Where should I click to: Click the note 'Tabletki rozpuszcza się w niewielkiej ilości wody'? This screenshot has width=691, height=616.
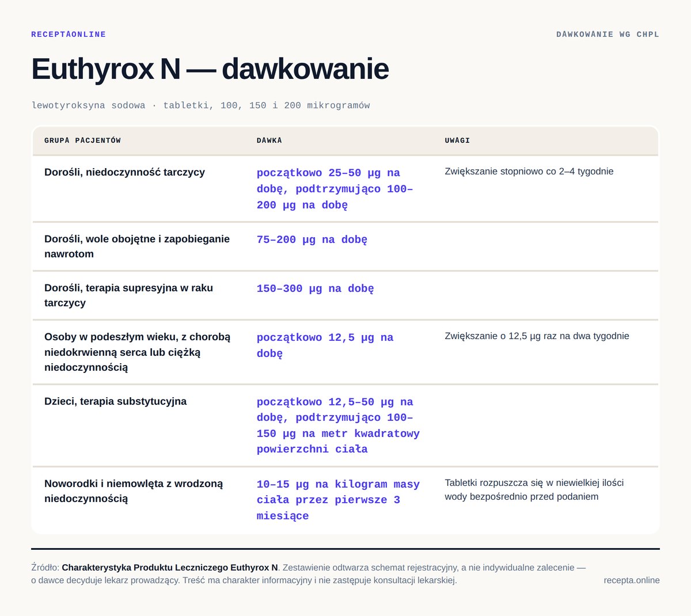534,490
